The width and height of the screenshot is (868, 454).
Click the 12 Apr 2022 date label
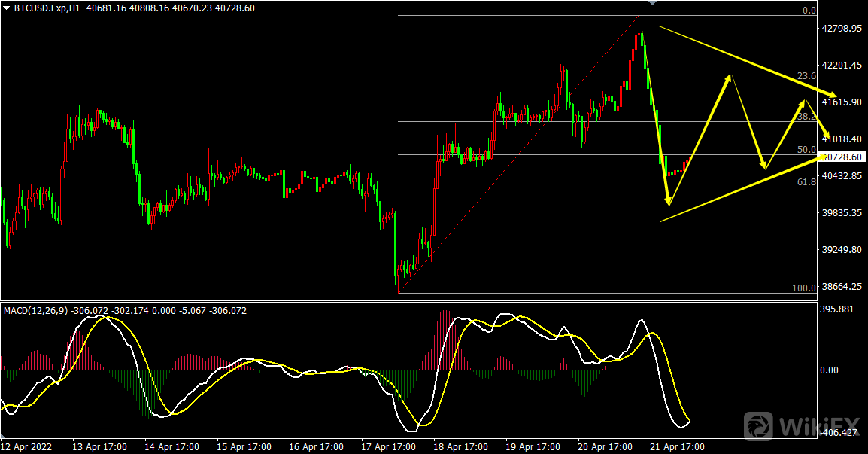tap(26, 446)
